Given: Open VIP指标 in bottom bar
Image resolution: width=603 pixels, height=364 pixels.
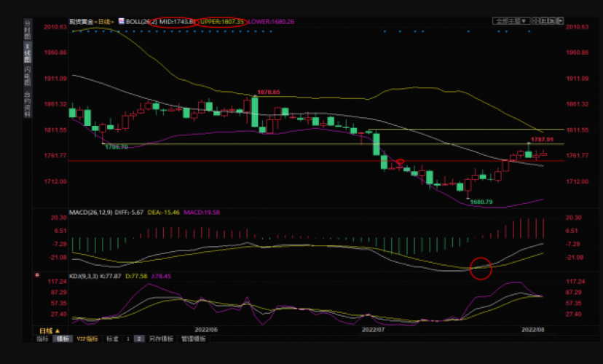Looking at the screenshot, I should click(x=87, y=339).
